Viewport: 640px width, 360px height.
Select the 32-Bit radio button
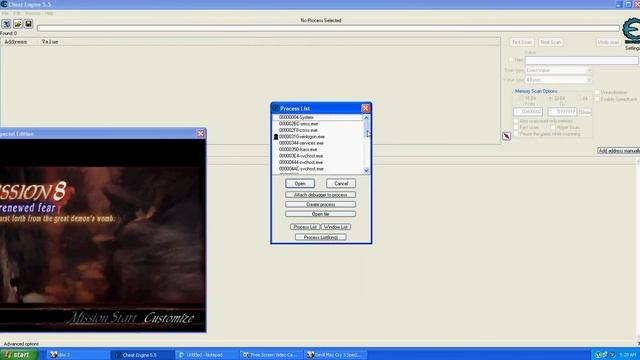[x=551, y=98]
